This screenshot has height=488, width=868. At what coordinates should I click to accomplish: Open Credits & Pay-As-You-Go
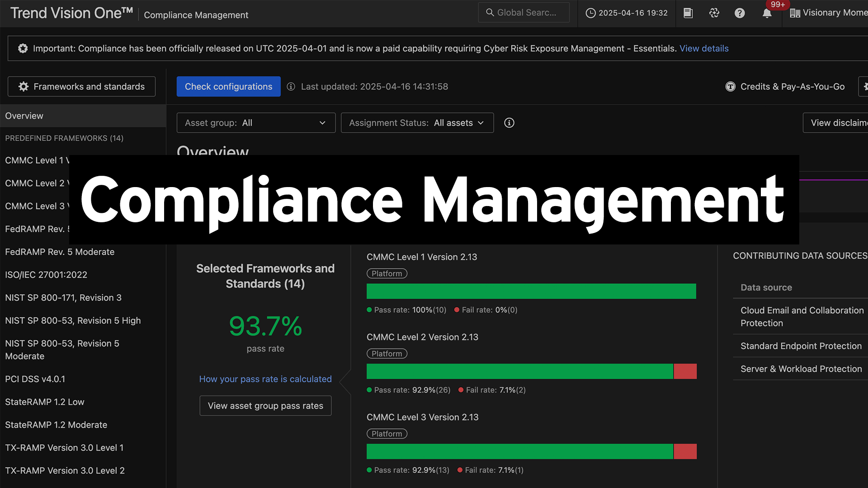[785, 86]
